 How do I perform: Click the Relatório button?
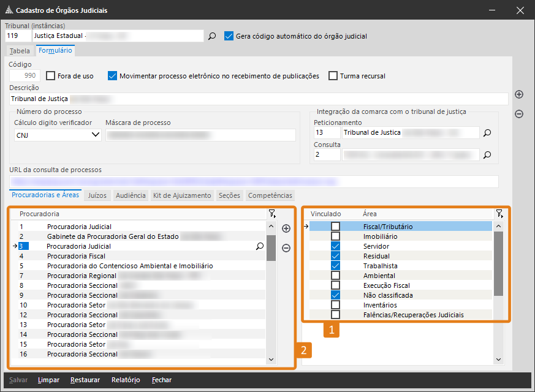coord(126,380)
